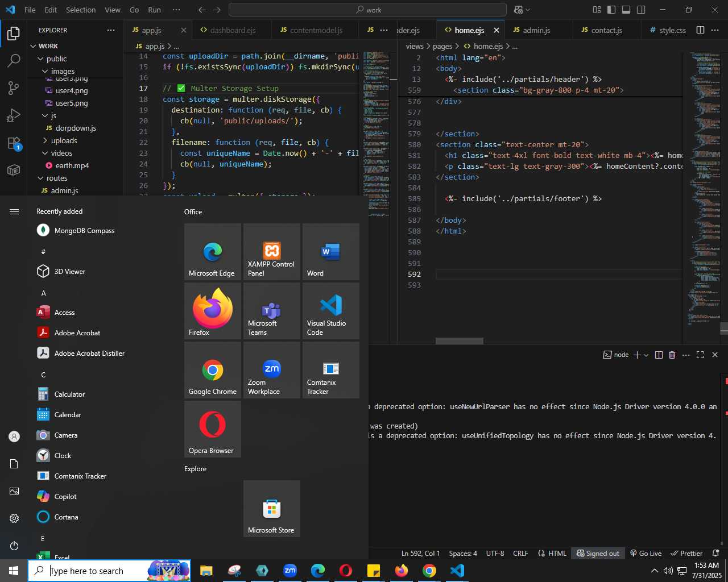Open the Word tile in Start menu
Image resolution: width=728 pixels, height=582 pixels.
pos(331,252)
